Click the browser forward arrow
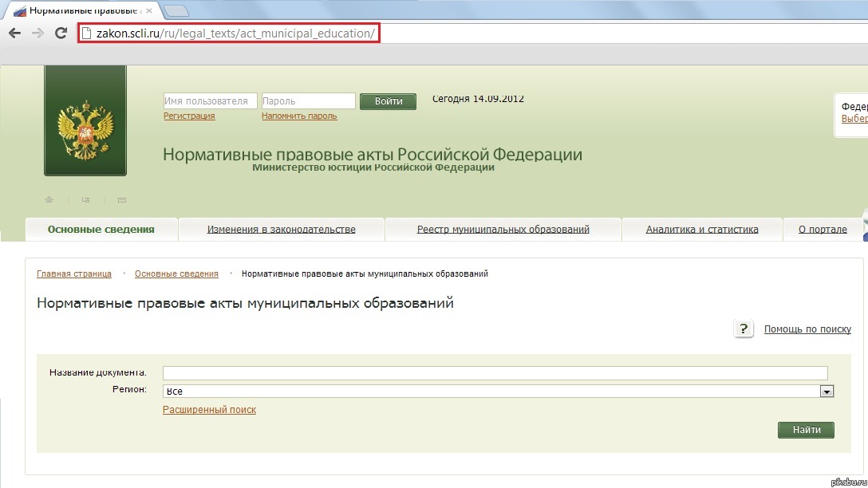Viewport: 868px width, 488px height. tap(37, 33)
